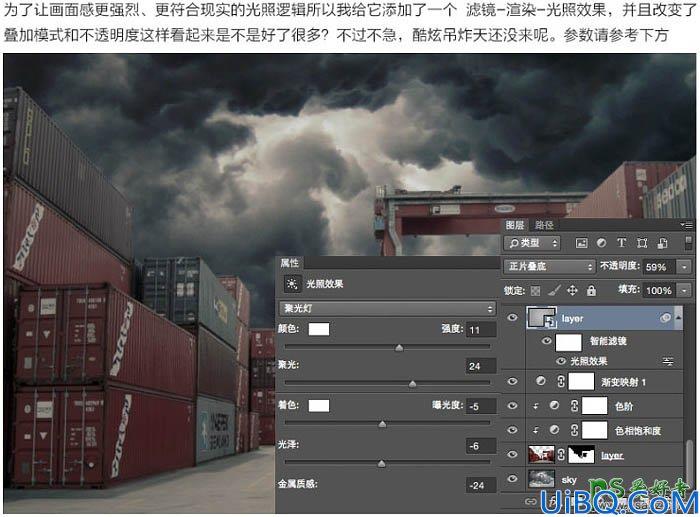This screenshot has width=700, height=517.
Task: Click adjustment icon of 色阶 layer
Action: pyautogui.click(x=554, y=405)
